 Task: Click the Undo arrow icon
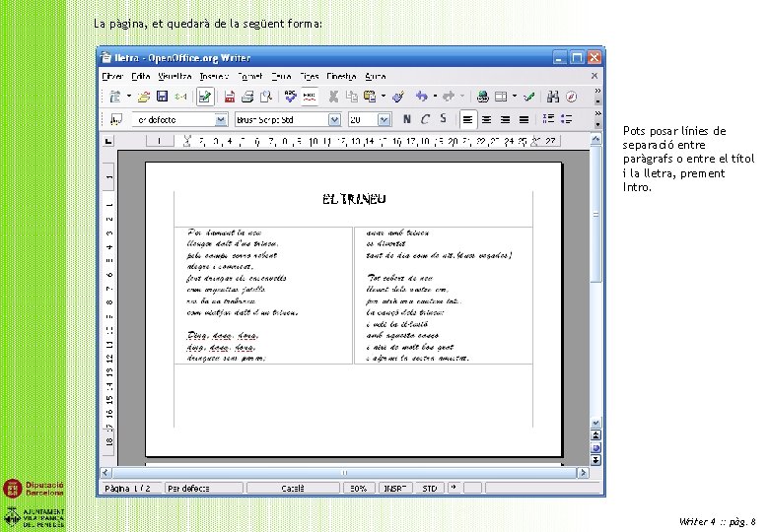[x=421, y=97]
